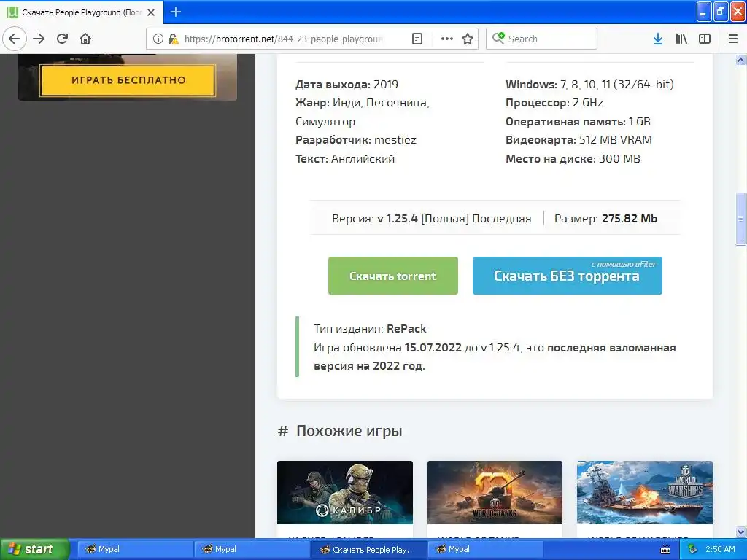Click the RePack edition text

point(406,329)
